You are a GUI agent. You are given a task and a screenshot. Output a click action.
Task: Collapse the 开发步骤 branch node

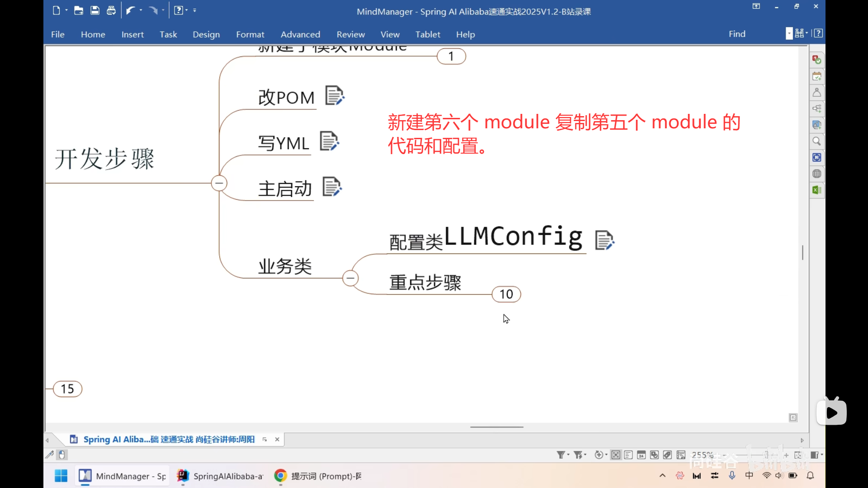point(219,183)
